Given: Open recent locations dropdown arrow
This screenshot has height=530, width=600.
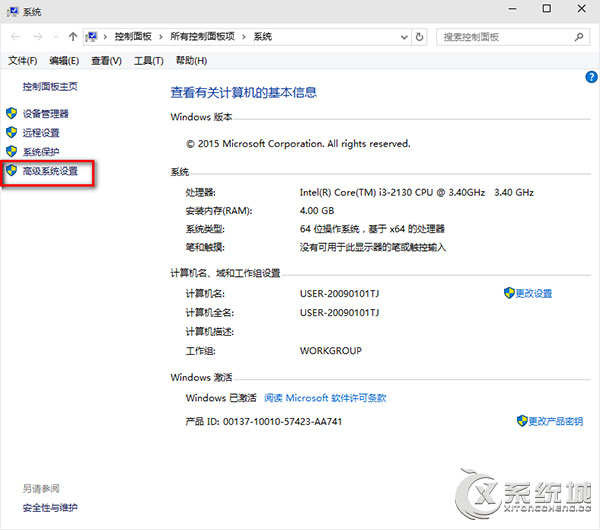Looking at the screenshot, I should point(56,37).
